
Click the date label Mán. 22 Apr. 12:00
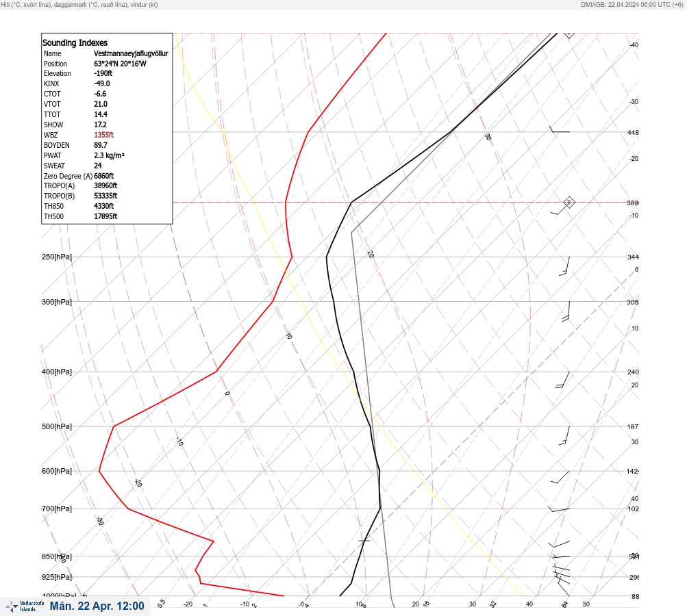click(97, 606)
